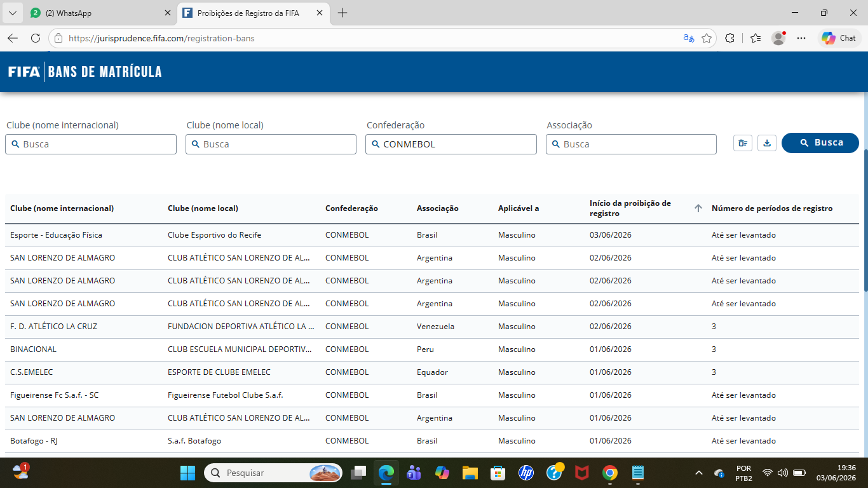The width and height of the screenshot is (868, 488).
Task: Open the Copilot Chat button
Action: pyautogui.click(x=839, y=38)
